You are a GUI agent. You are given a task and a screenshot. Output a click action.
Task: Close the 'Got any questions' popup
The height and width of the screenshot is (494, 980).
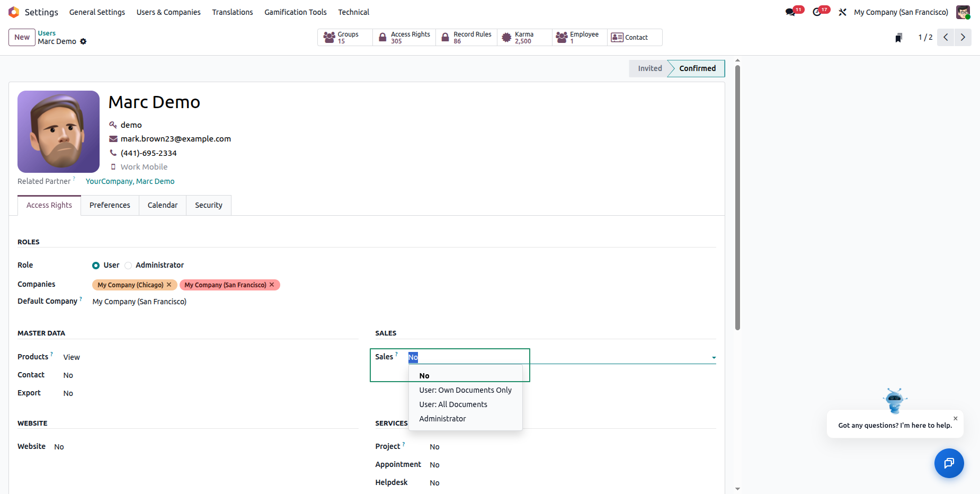pyautogui.click(x=956, y=418)
